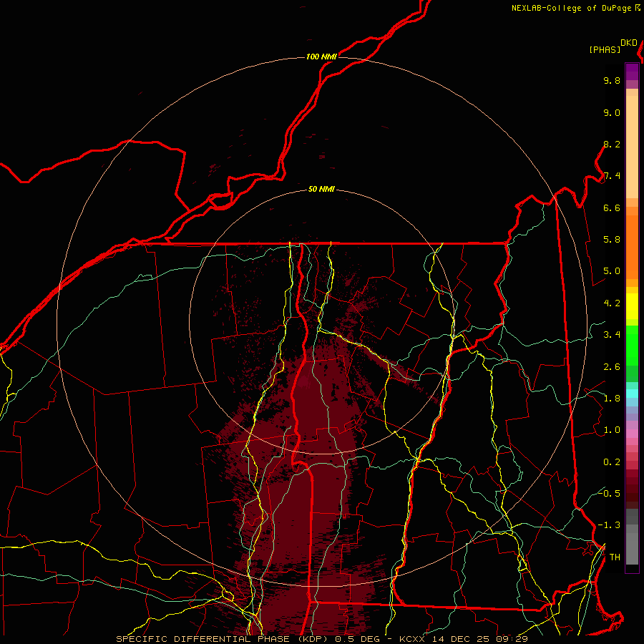Click the 100 NMI range ring label
The image size is (644, 644).
pos(321,57)
